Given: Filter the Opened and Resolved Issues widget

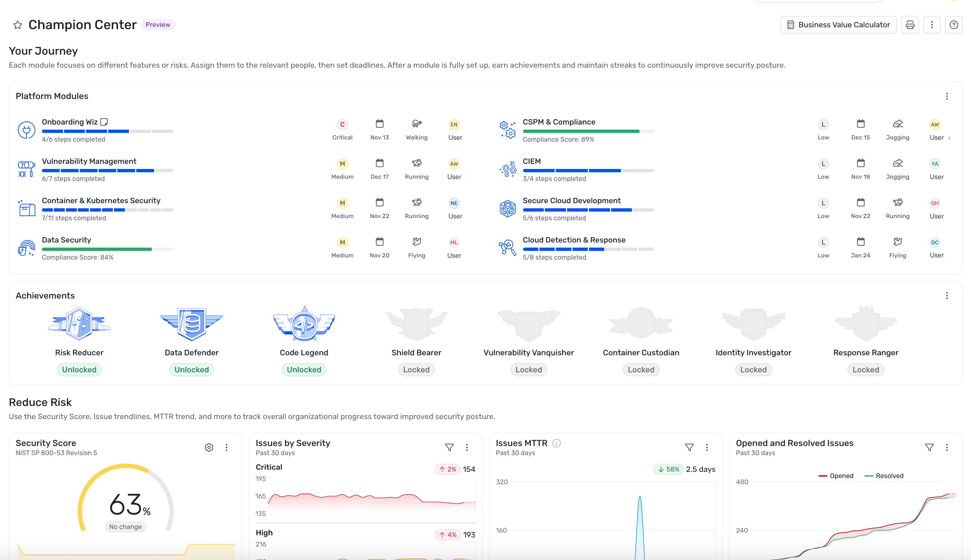Looking at the screenshot, I should coord(929,447).
